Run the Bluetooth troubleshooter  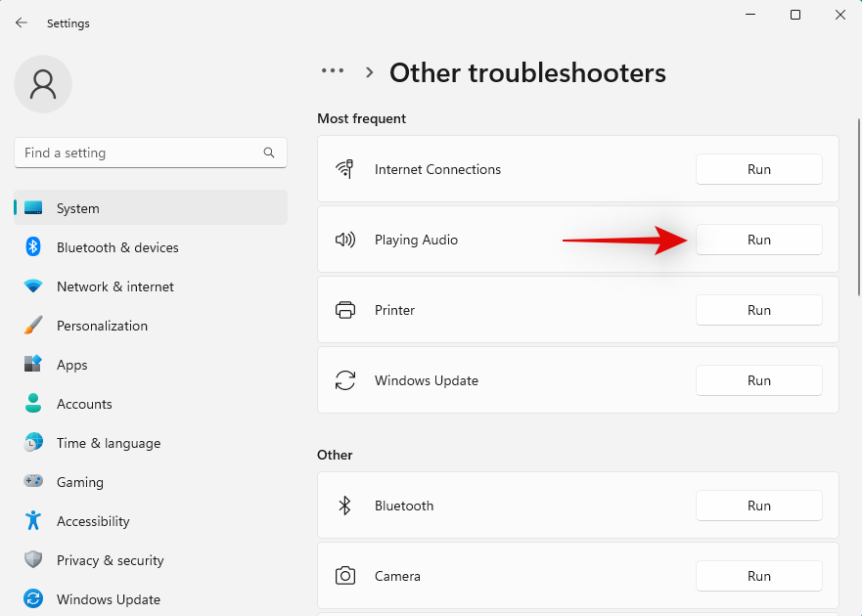(758, 506)
